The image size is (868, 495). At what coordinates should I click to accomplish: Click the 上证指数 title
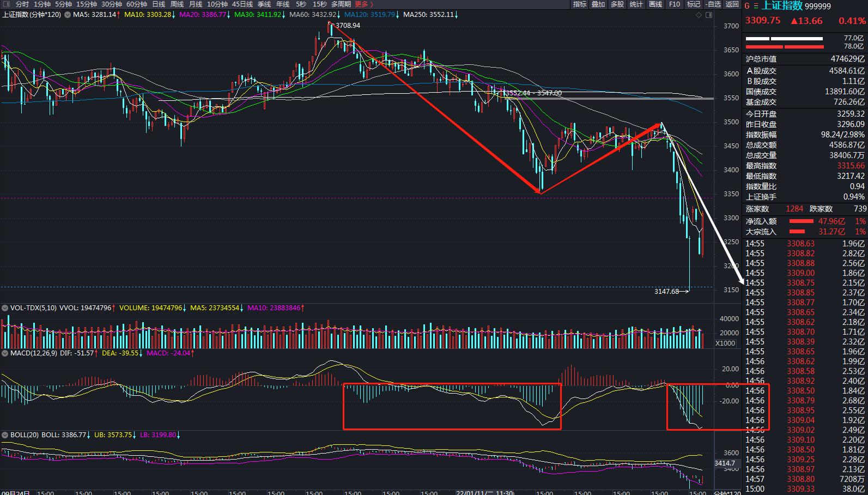[x=781, y=6]
